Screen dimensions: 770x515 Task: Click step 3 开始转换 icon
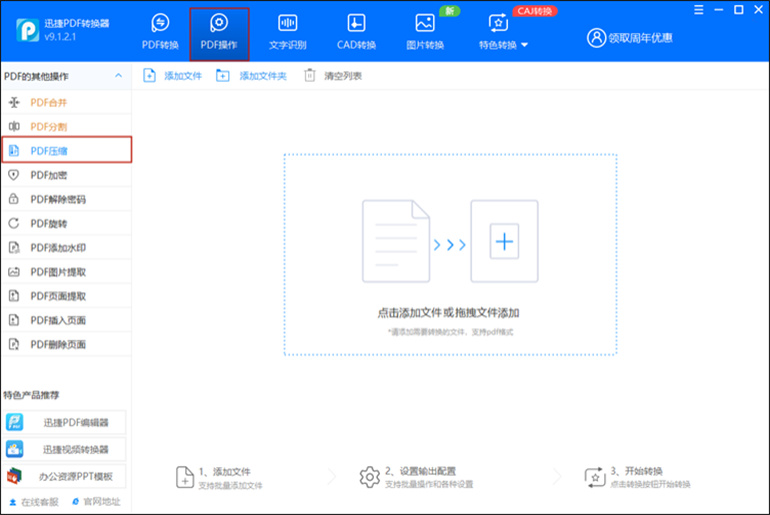(x=595, y=478)
